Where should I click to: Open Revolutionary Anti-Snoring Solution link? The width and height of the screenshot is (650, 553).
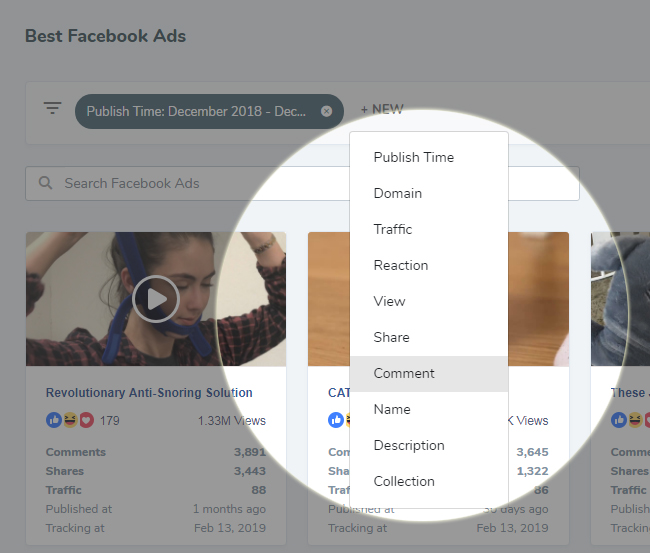pos(149,393)
